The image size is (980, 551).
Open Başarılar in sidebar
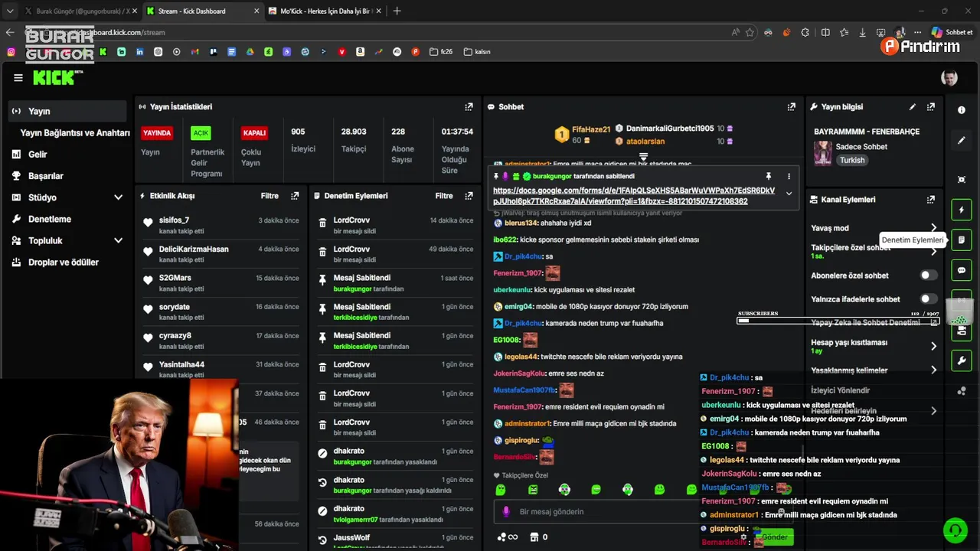point(45,176)
